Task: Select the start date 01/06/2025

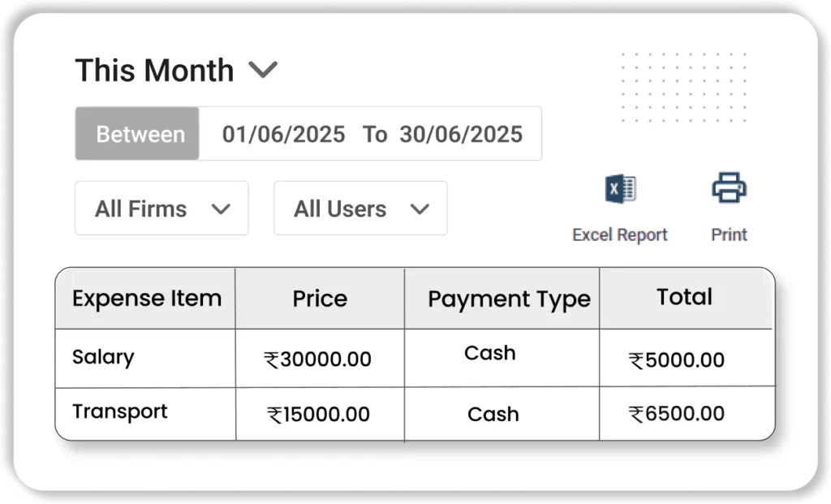Action: 283,134
